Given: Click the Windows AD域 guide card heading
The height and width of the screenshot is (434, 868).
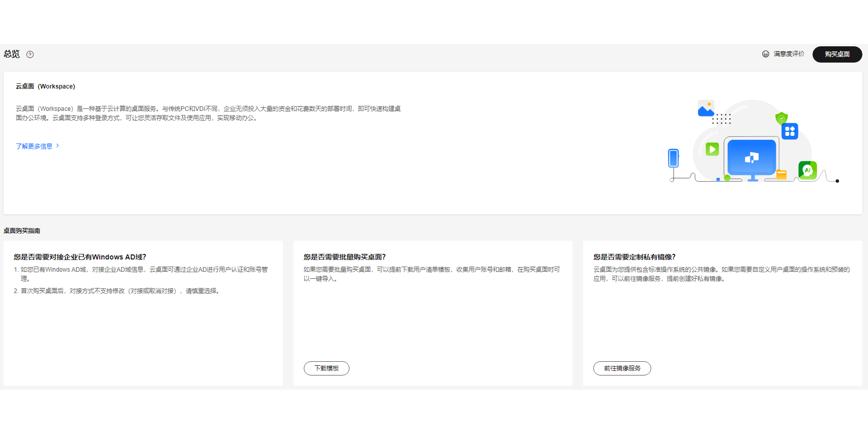Looking at the screenshot, I should point(80,257).
